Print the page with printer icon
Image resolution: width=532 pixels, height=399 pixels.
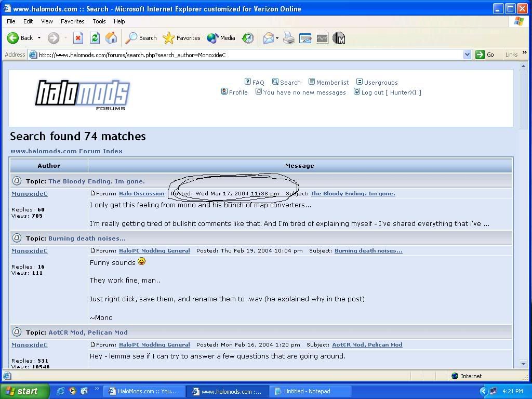click(x=289, y=38)
